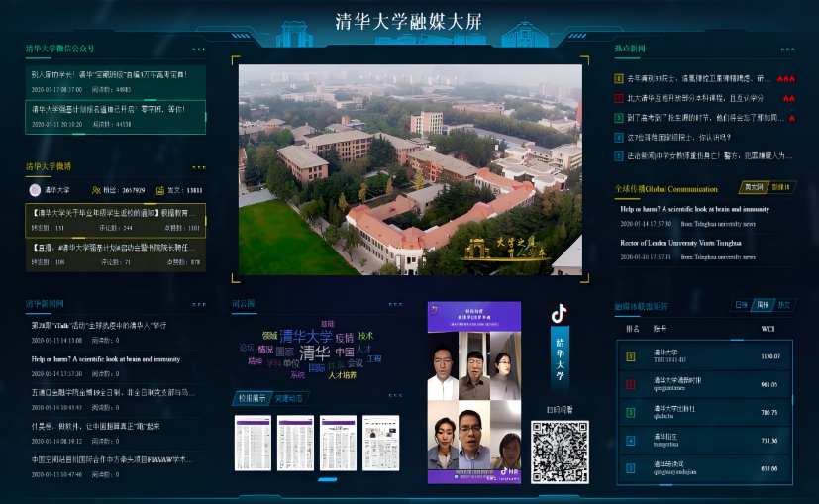
Task: Click the TikTok logo icon
Action: point(559,314)
